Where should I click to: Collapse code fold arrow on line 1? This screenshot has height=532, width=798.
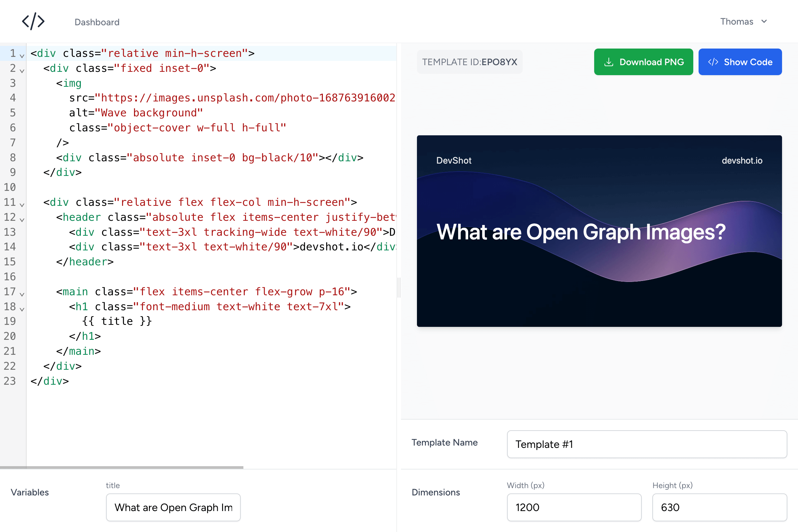22,56
